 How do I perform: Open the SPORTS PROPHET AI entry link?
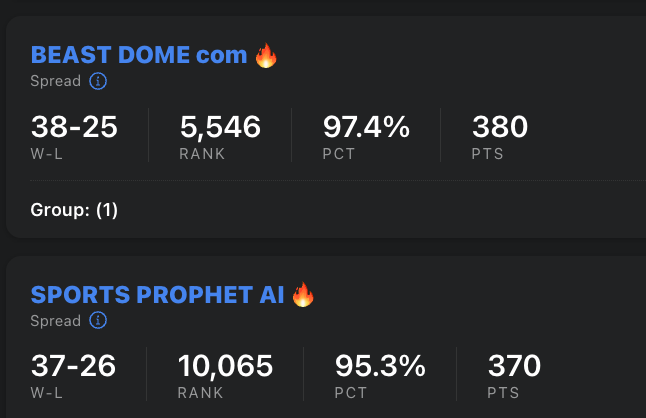pos(158,294)
